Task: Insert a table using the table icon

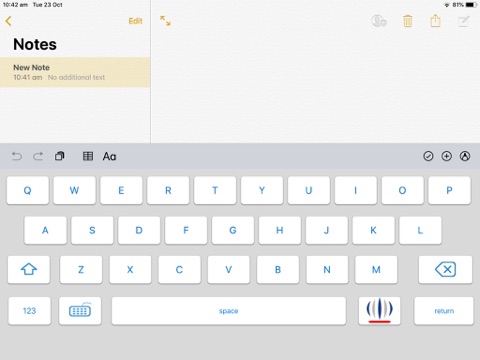Action: click(x=88, y=156)
